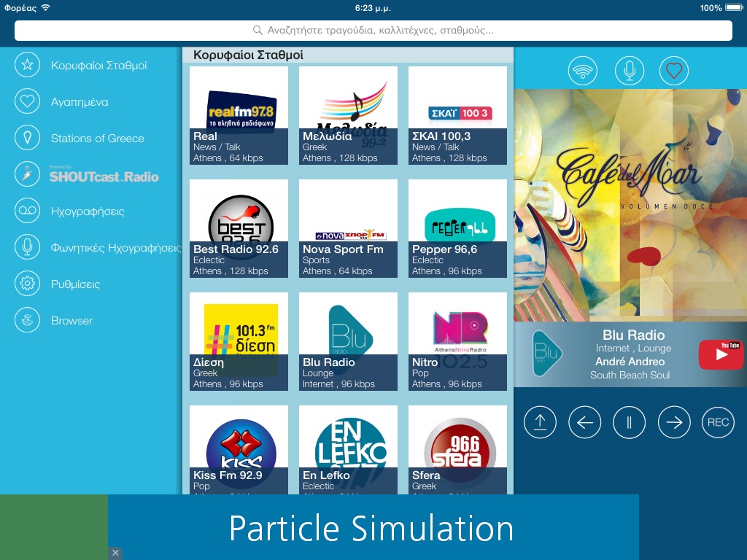Skip to next station arrow
This screenshot has height=560, width=747.
pyautogui.click(x=673, y=422)
